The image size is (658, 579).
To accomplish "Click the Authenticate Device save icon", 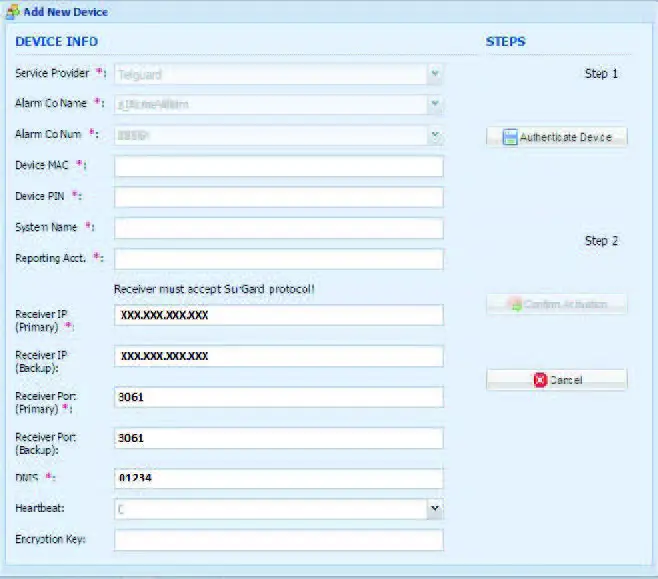I will coord(510,137).
